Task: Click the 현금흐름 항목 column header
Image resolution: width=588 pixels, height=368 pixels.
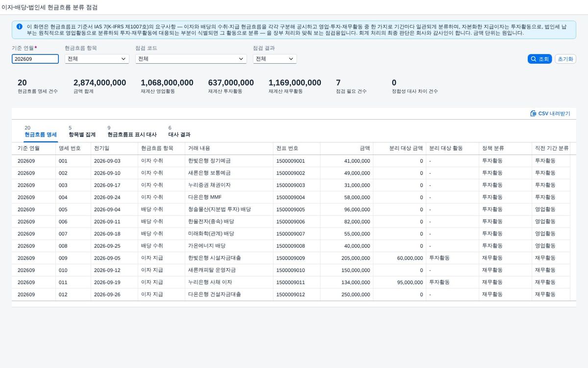Action: 161,149
